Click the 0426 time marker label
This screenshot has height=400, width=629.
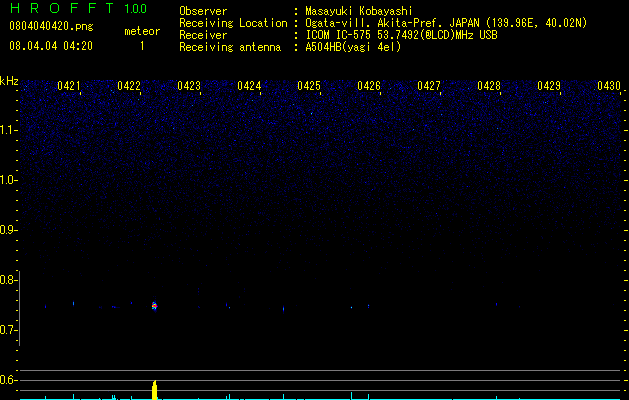[x=369, y=86]
